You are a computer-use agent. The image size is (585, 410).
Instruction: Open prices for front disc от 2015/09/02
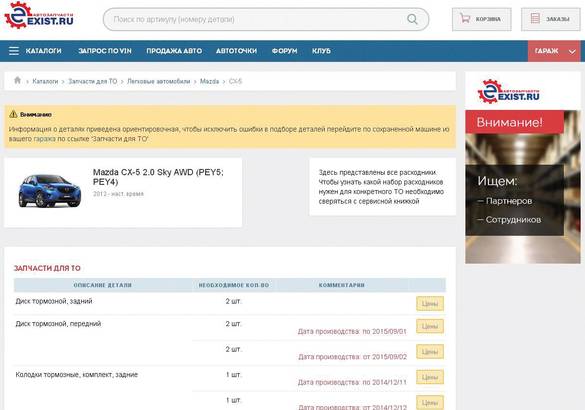pyautogui.click(x=430, y=352)
